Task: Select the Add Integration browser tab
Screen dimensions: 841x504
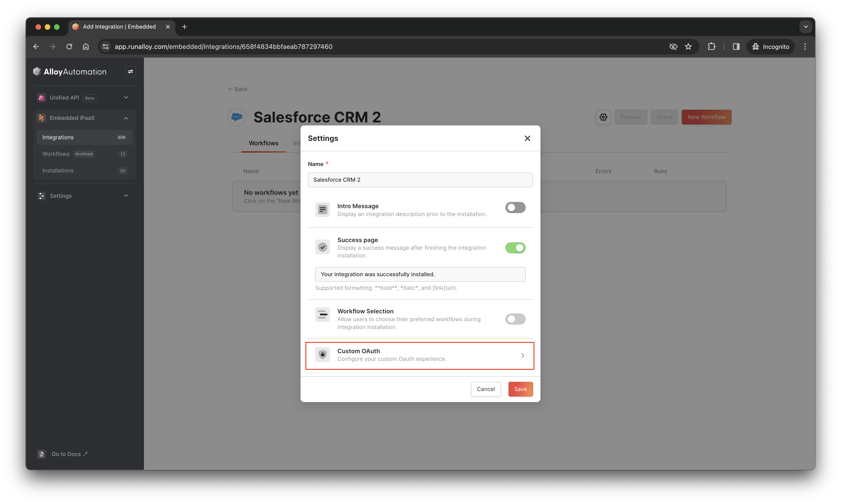Action: (x=122, y=27)
